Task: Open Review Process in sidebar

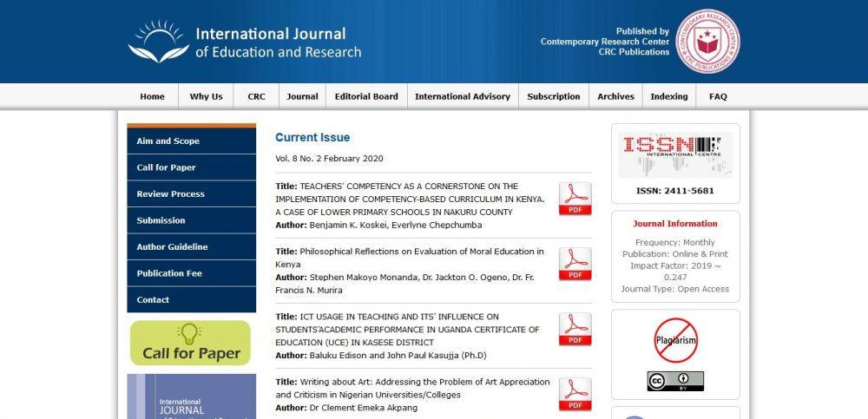Action: click(x=192, y=194)
